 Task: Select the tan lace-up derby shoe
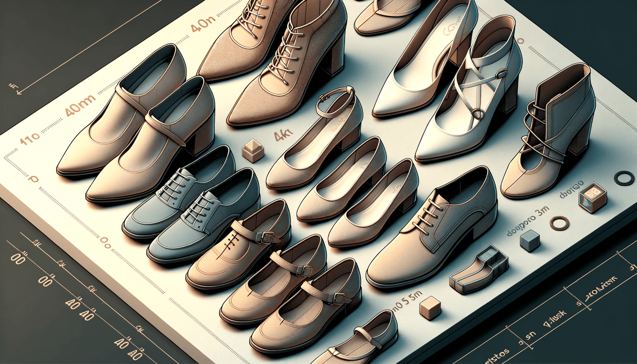(x=431, y=228)
